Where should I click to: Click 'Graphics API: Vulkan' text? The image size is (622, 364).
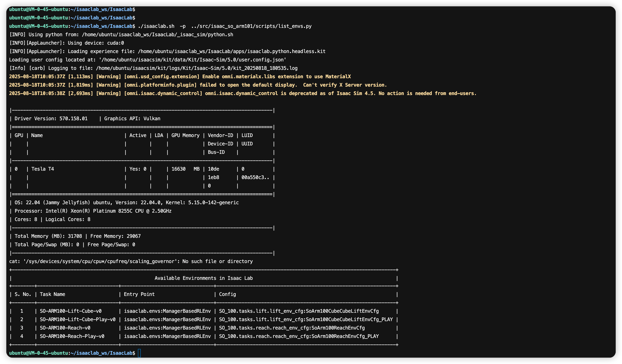pyautogui.click(x=132, y=118)
